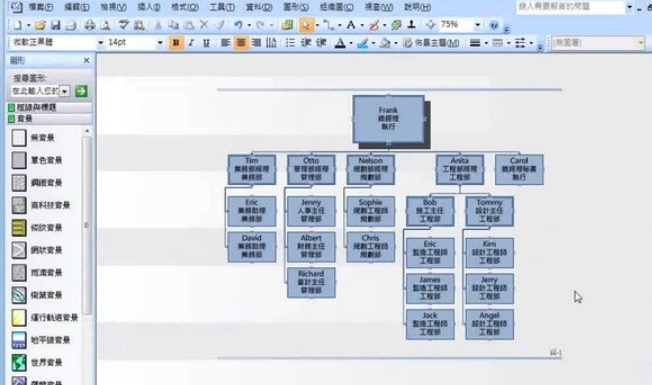Image resolution: width=652 pixels, height=385 pixels.
Task: Align text right
Action: point(257,42)
